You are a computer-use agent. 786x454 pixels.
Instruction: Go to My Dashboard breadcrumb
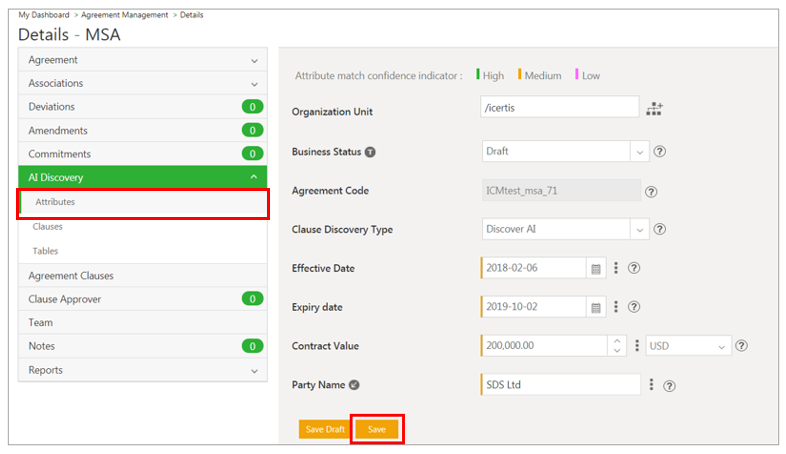(x=44, y=15)
